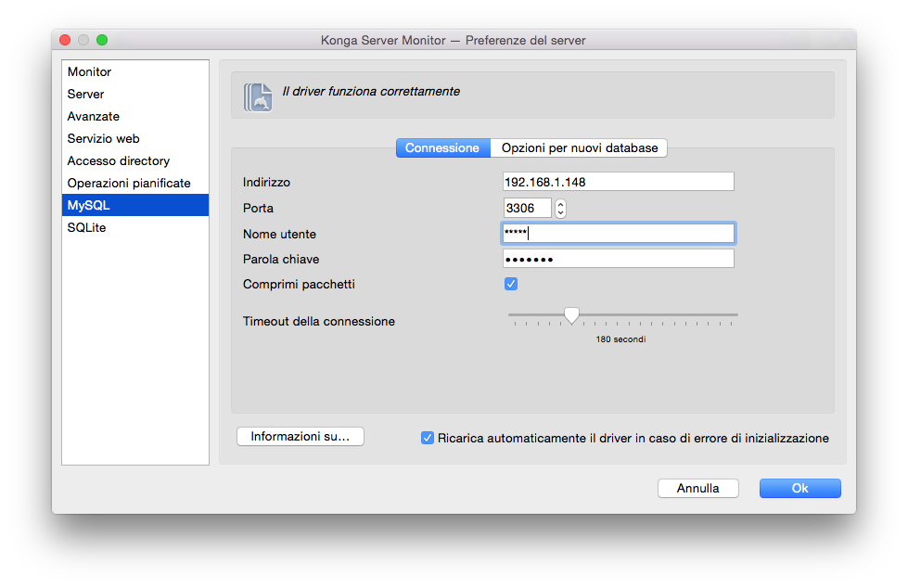
Task: Open the Informazioni su... dialog
Action: click(300, 436)
